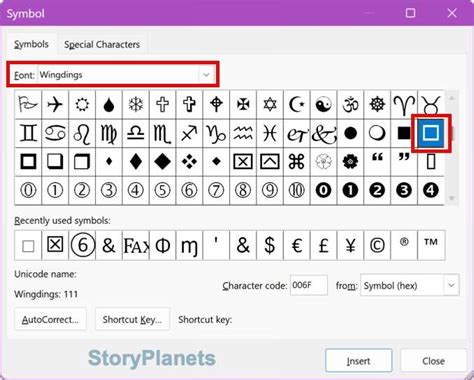This screenshot has height=380, width=474.
Task: Pick the bold-bordered square symbol
Action: [x=28, y=162]
